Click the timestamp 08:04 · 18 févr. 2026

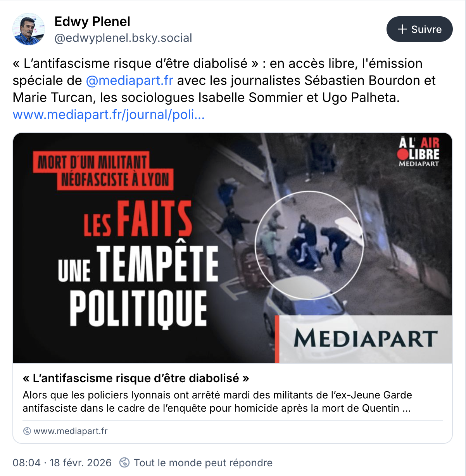[62, 463]
